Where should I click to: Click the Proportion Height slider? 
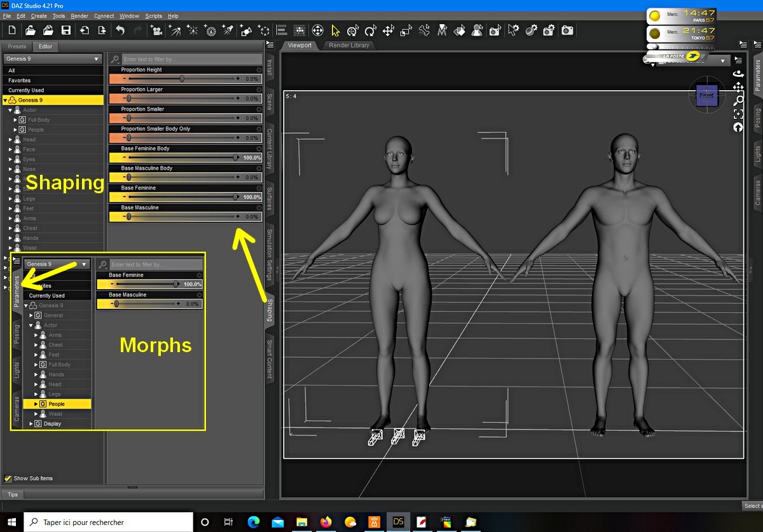pos(185,79)
